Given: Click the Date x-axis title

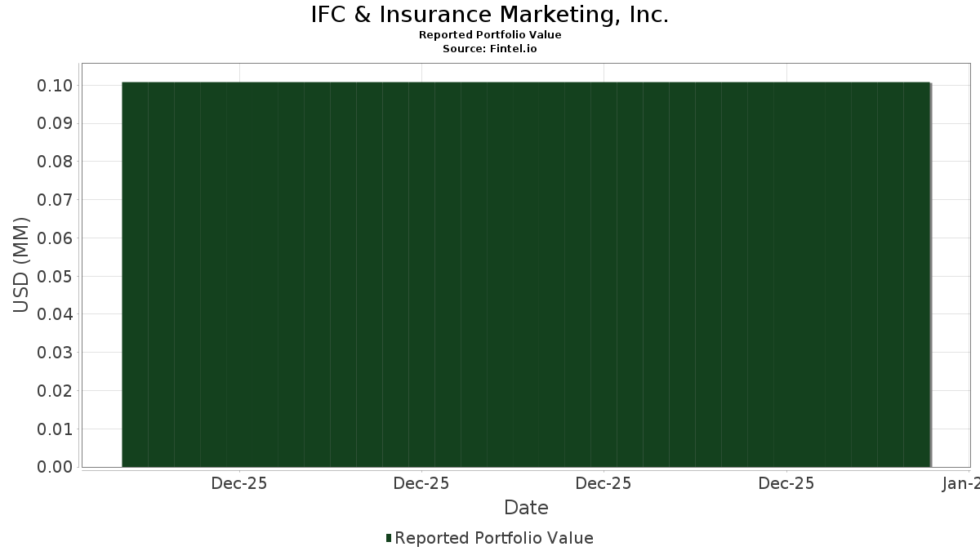Looking at the screenshot, I should pos(526,508).
